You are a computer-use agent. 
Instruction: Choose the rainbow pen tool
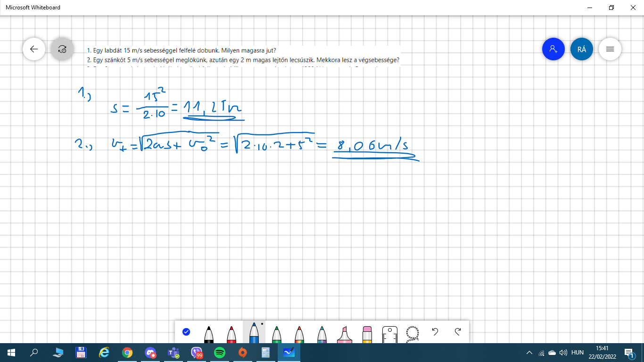click(299, 334)
